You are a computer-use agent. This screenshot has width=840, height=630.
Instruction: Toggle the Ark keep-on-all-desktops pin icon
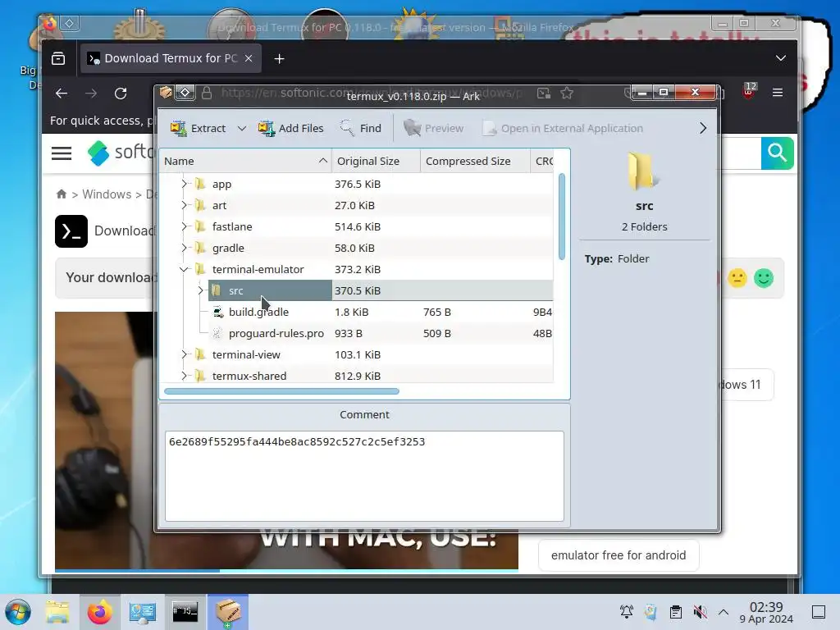tap(185, 93)
